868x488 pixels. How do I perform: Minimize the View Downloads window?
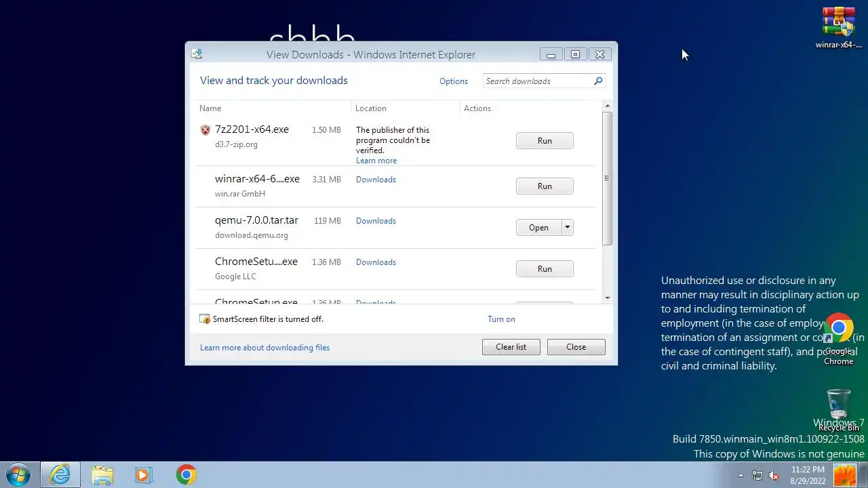point(551,54)
